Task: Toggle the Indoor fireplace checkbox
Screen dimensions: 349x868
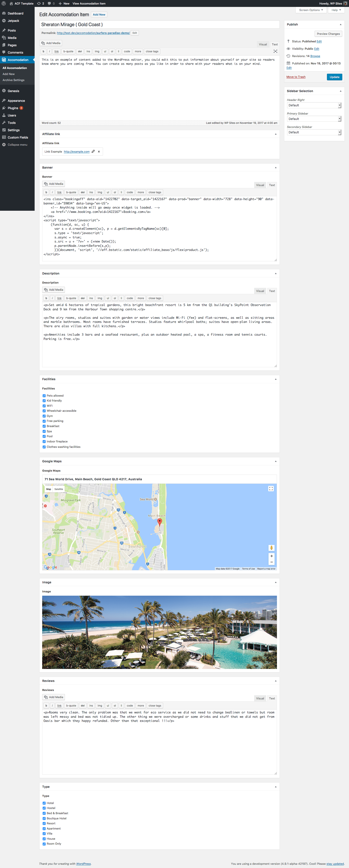Action: tap(44, 441)
